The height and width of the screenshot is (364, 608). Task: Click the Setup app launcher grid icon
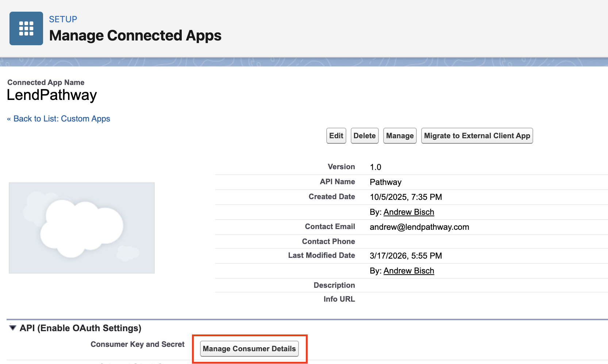pos(26,28)
